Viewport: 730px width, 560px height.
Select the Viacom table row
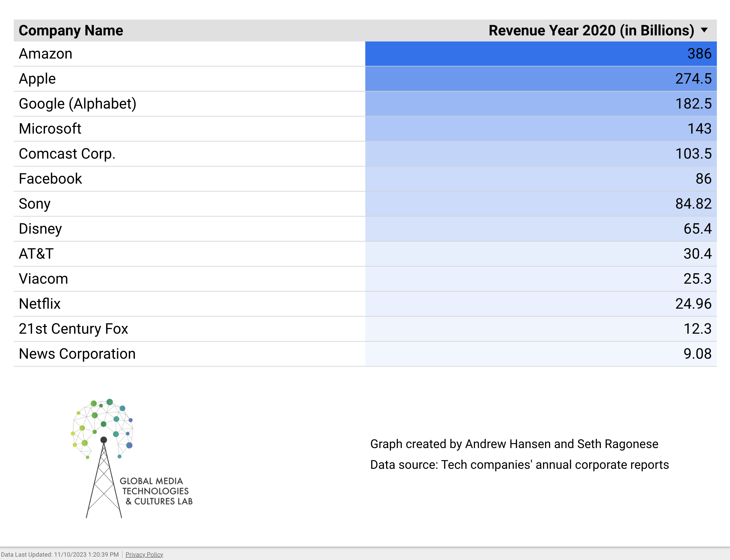pos(43,279)
